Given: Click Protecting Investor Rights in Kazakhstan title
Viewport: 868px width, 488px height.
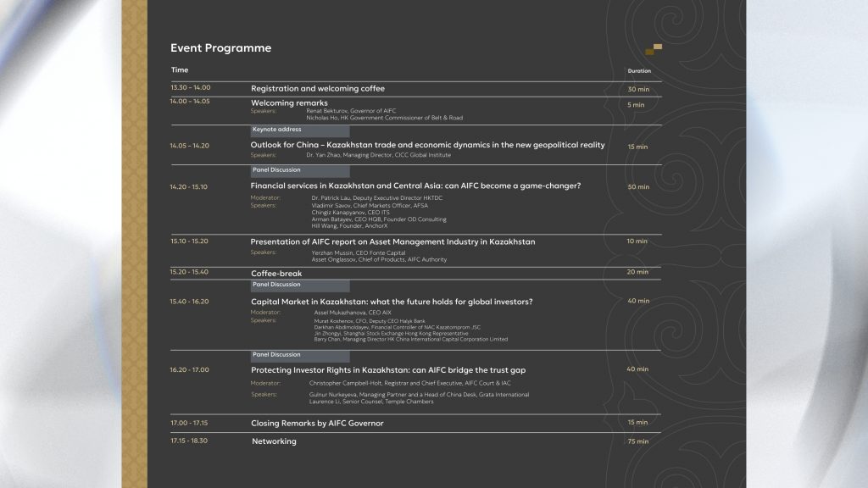Looking at the screenshot, I should click(x=388, y=370).
